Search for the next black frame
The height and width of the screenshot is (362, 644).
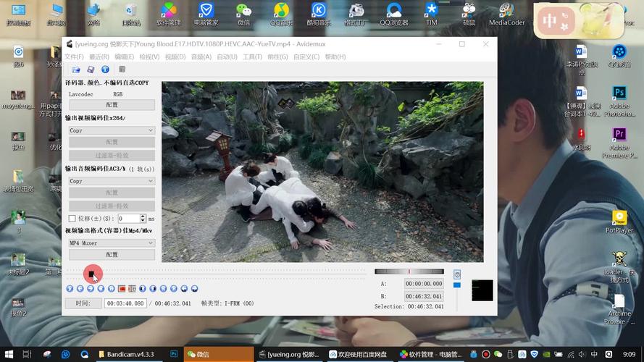(x=153, y=289)
